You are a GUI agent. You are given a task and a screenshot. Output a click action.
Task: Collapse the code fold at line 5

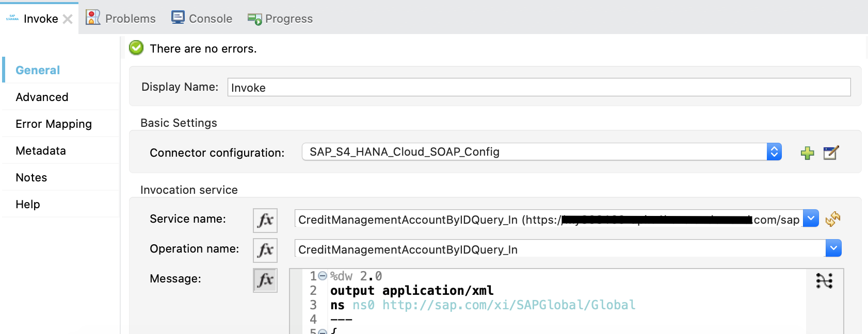tap(323, 331)
